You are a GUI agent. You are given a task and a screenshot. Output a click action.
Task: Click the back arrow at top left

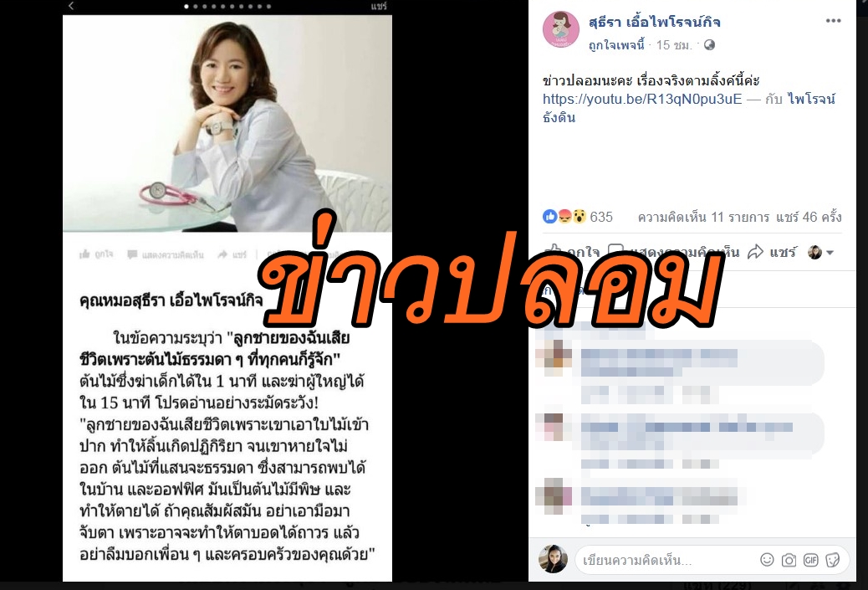[x=71, y=6]
